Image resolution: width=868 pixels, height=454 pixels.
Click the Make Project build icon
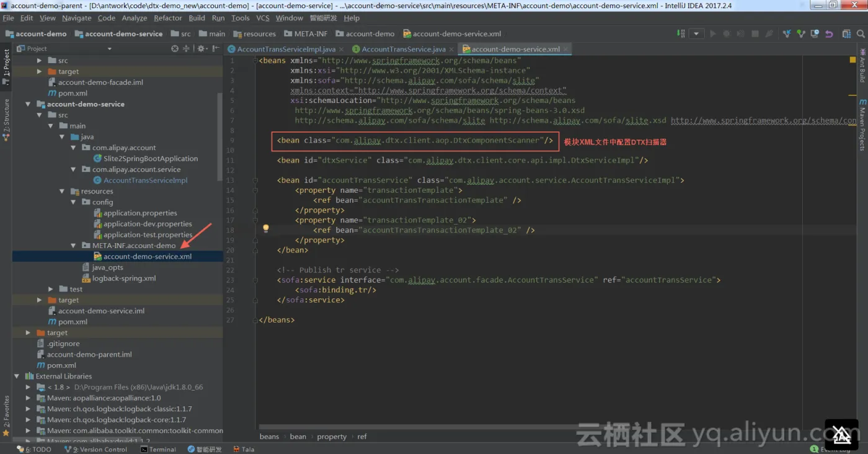681,33
